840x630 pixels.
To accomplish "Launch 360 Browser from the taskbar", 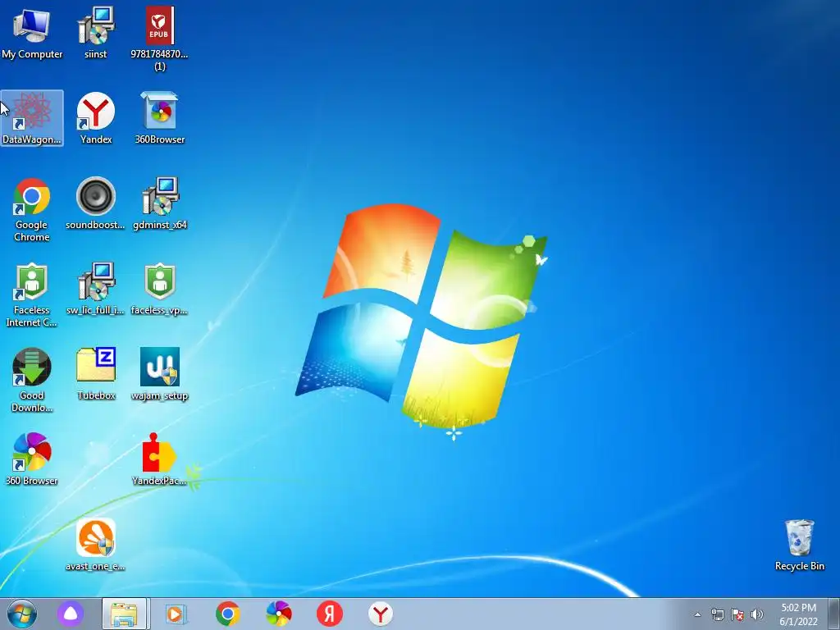I will (279, 614).
